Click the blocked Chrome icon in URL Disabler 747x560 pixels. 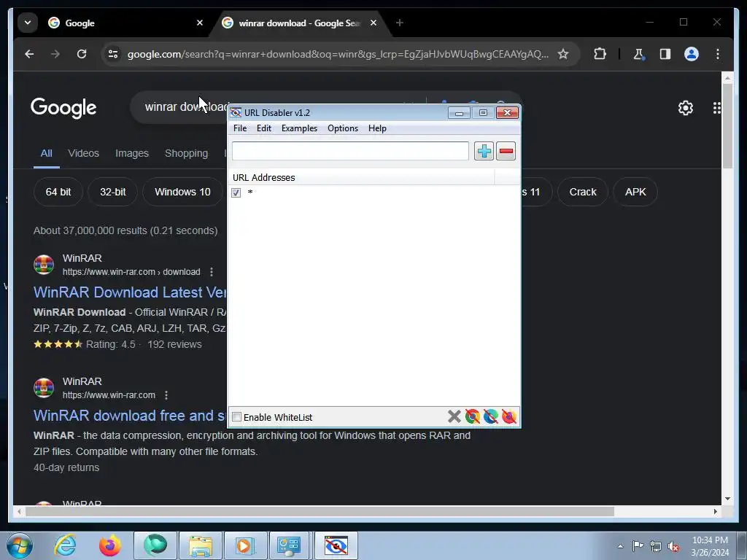[x=472, y=416]
